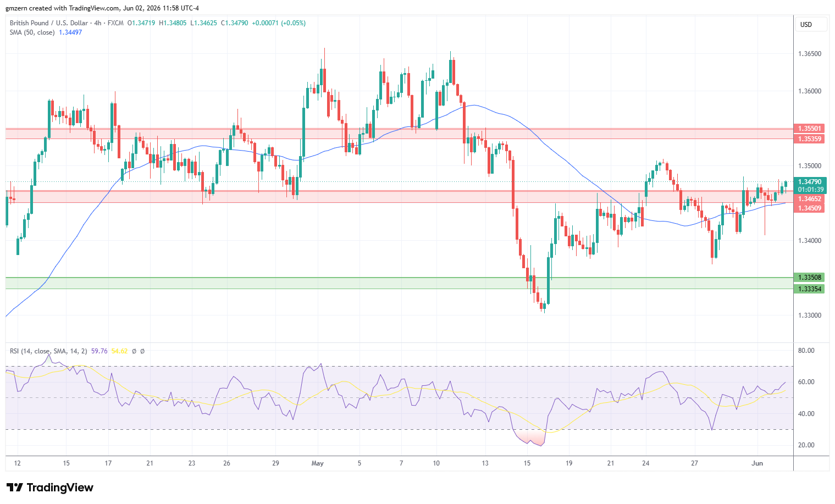835x504 pixels.
Task: Click the 29 date on the time axis
Action: pos(276,463)
